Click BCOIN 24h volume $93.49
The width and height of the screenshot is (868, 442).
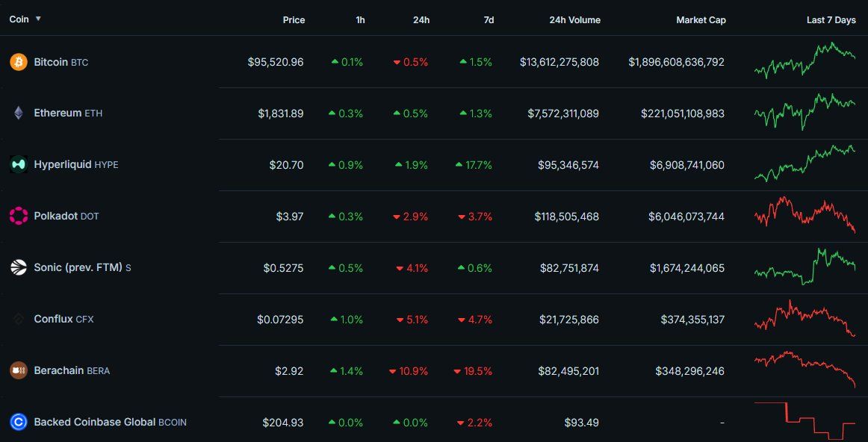click(582, 422)
